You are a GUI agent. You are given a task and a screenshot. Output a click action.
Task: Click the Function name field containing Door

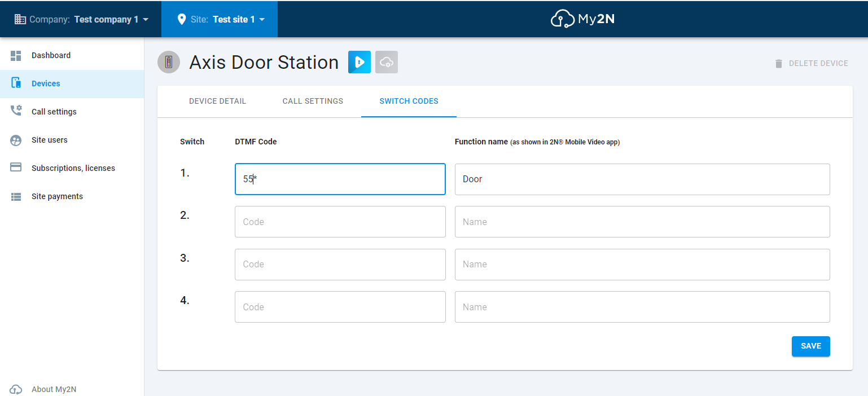642,179
